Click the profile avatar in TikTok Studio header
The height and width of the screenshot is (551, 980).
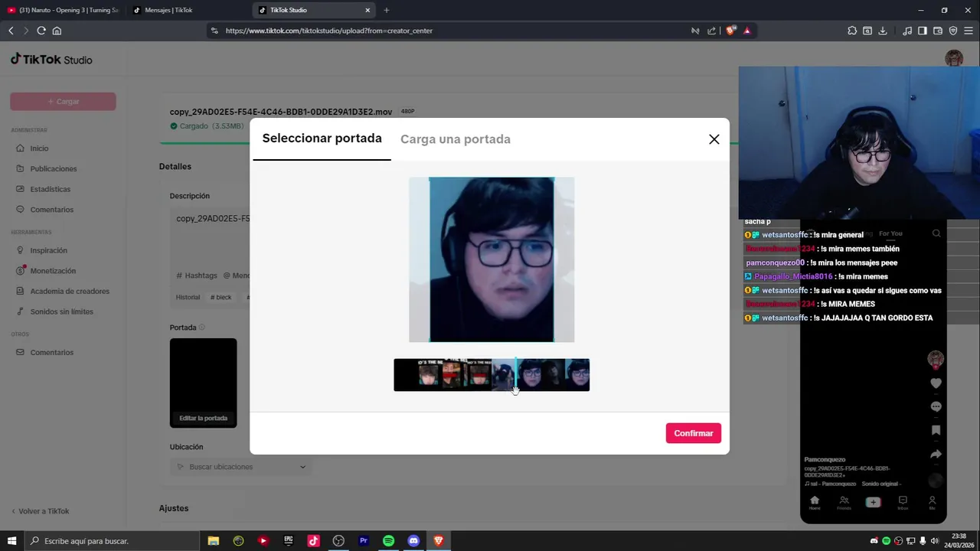tap(953, 59)
